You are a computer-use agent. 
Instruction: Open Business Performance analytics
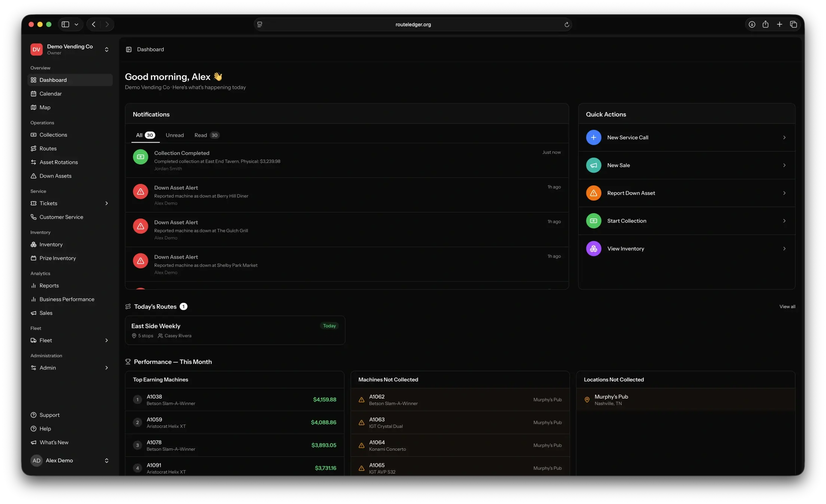coord(70,299)
